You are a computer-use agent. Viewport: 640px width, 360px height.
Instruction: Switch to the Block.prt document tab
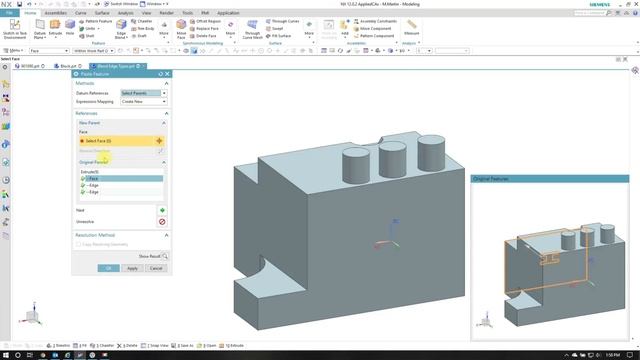[68, 66]
